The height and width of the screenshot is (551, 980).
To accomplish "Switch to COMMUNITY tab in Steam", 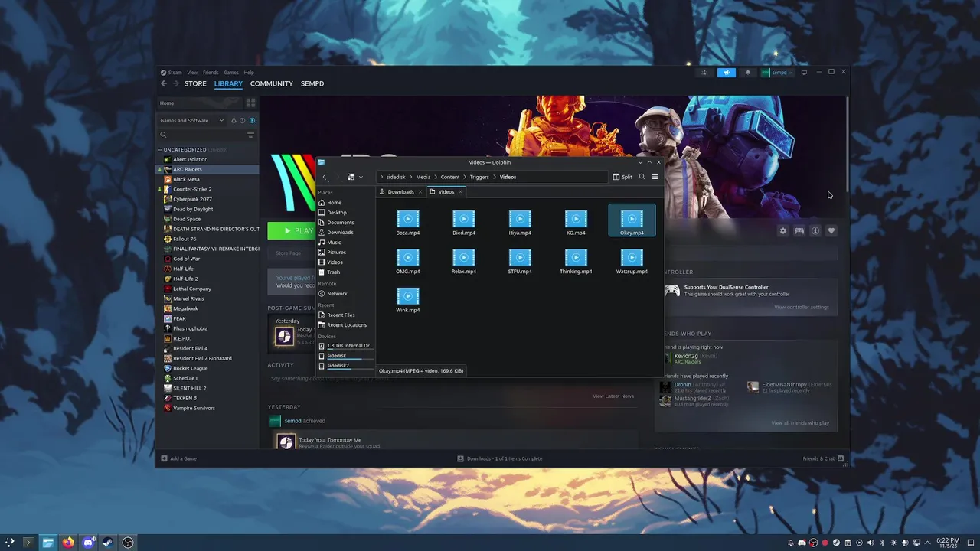I will (272, 83).
